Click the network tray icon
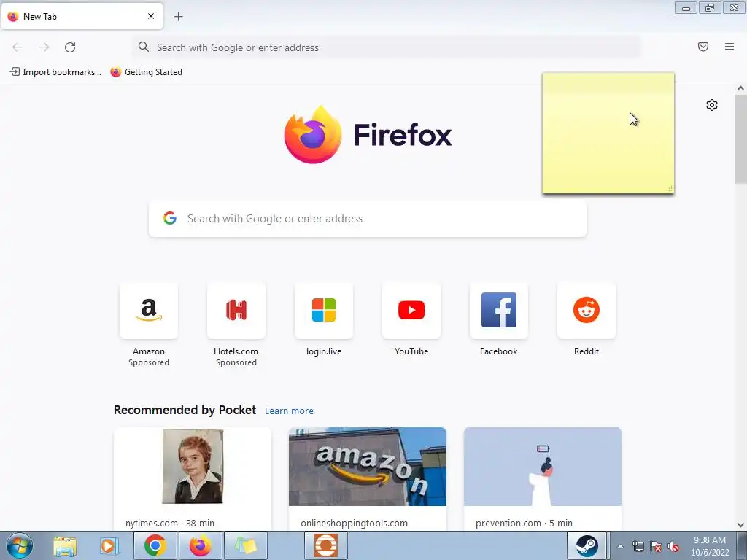Viewport: 747px width, 560px height. (638, 546)
